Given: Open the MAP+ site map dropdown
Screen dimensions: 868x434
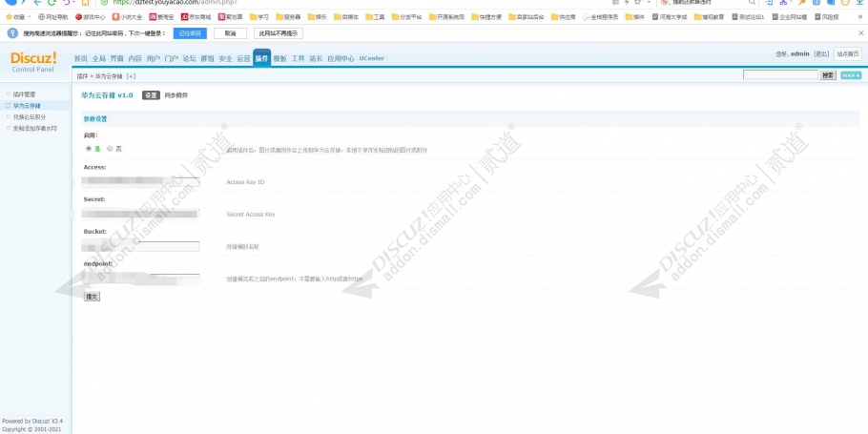Looking at the screenshot, I should [x=851, y=75].
